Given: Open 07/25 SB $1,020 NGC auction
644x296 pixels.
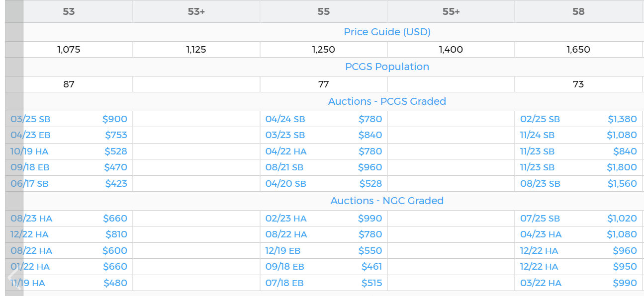Looking at the screenshot, I should 578,219.
